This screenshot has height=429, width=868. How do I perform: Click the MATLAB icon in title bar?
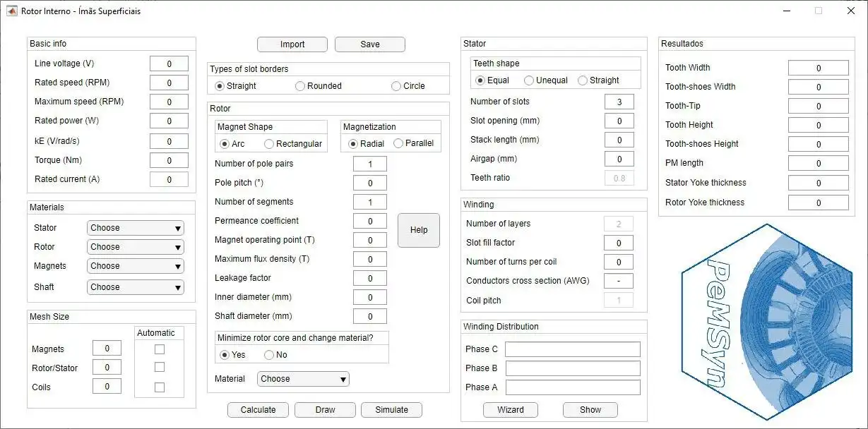12,11
